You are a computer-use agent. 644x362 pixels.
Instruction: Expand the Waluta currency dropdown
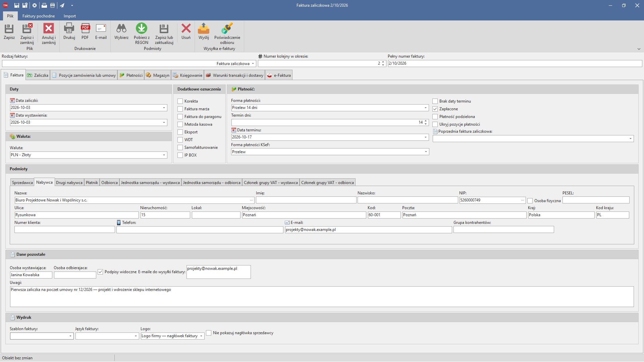(x=164, y=155)
